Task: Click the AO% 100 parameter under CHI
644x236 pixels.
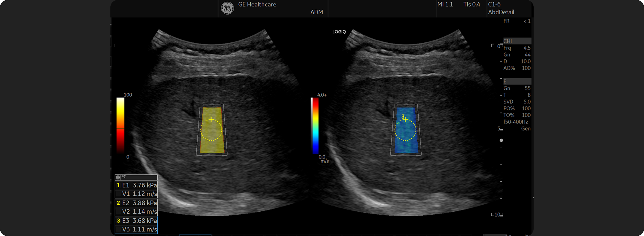Action: 517,68
